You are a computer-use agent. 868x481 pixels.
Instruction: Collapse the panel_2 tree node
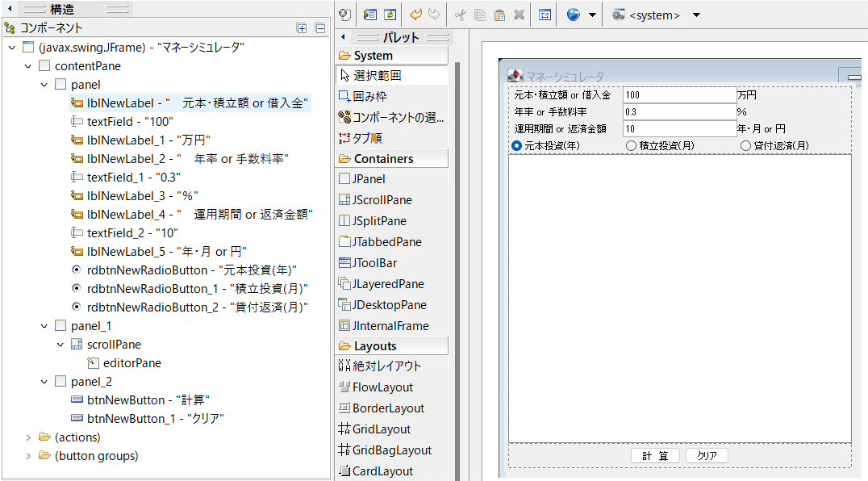coord(44,382)
